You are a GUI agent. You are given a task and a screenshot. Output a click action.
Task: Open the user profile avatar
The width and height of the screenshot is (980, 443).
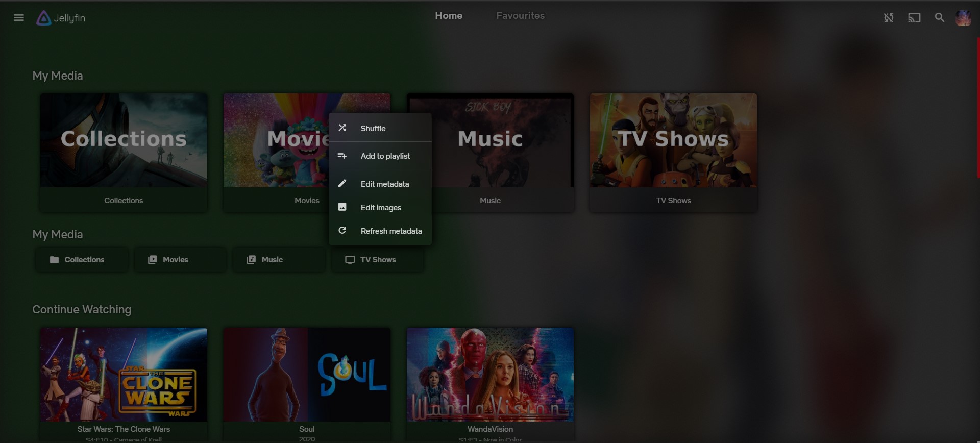tap(963, 18)
